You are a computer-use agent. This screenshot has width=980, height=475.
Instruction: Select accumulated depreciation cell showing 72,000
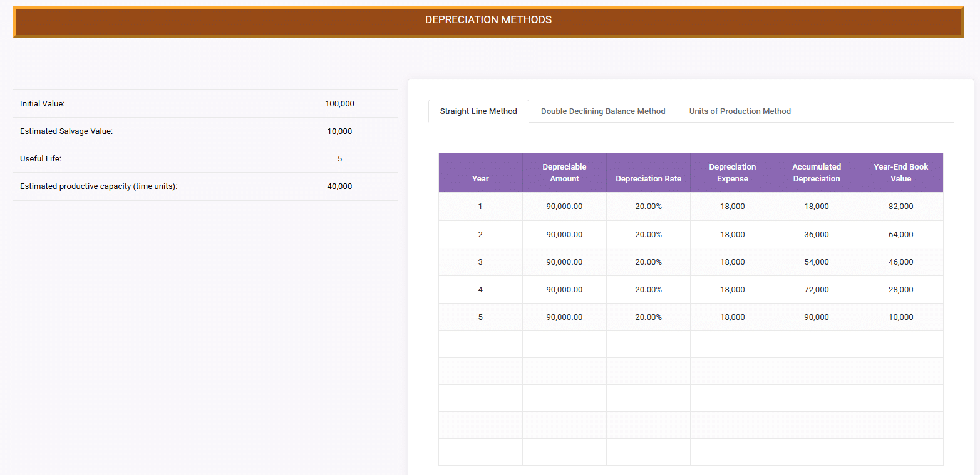coord(816,290)
